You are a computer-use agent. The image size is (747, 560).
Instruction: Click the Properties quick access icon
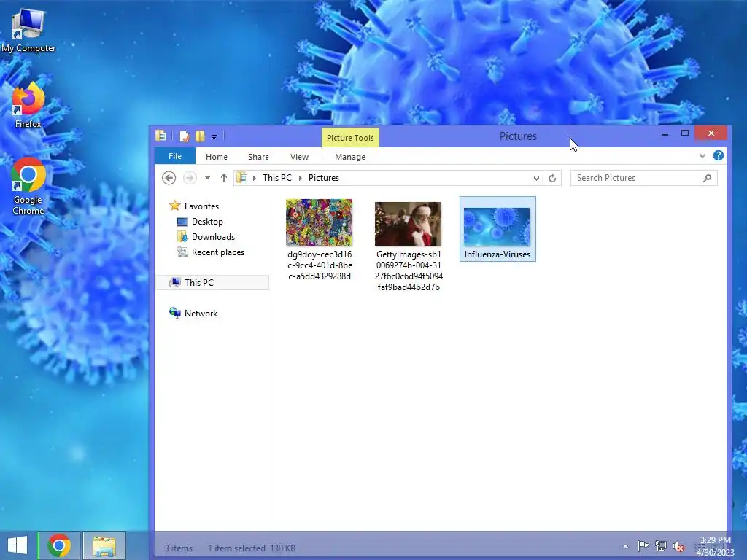pyautogui.click(x=185, y=136)
